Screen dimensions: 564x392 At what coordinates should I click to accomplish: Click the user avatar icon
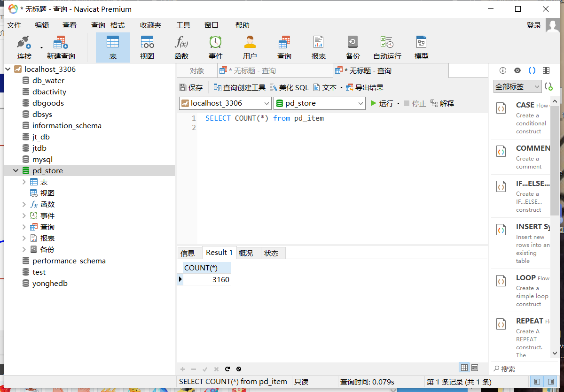pyautogui.click(x=553, y=25)
